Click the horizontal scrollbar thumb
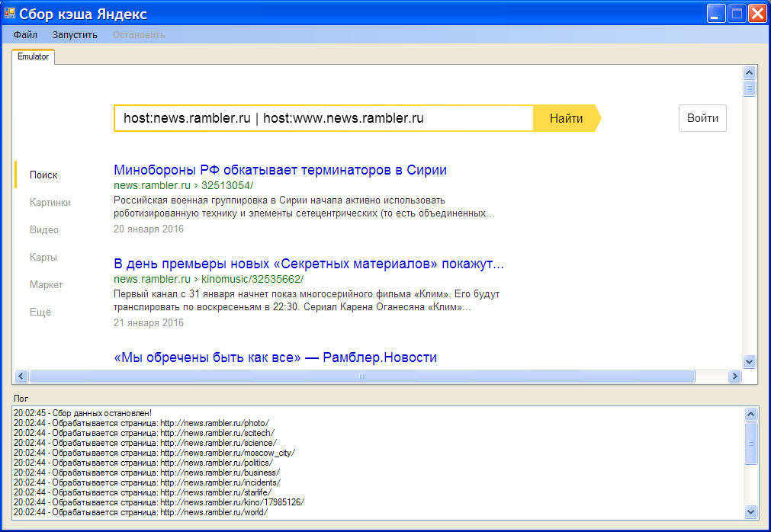 click(x=362, y=377)
